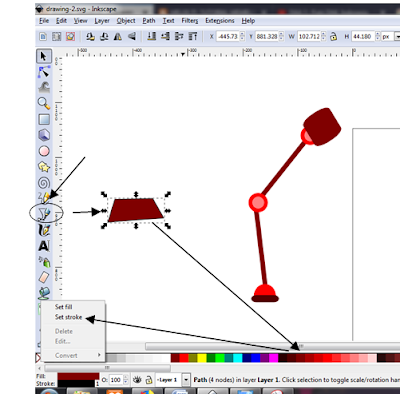400x394 pixels.
Task: Open the File menu
Action: 44,21
